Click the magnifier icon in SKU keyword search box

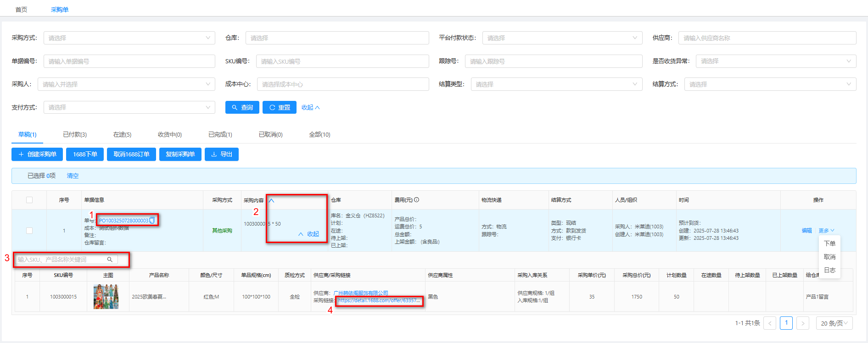[110, 260]
